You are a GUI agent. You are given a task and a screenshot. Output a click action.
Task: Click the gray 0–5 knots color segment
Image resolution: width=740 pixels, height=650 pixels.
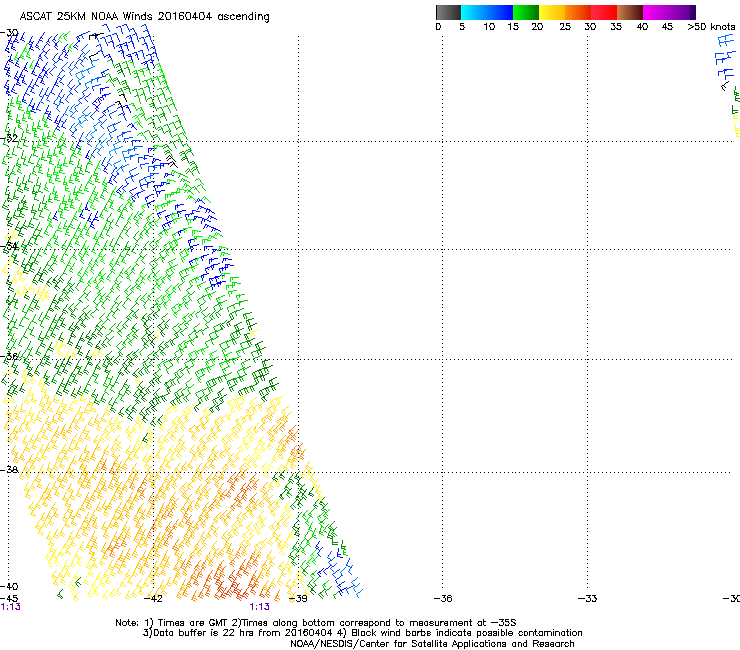[x=448, y=12]
